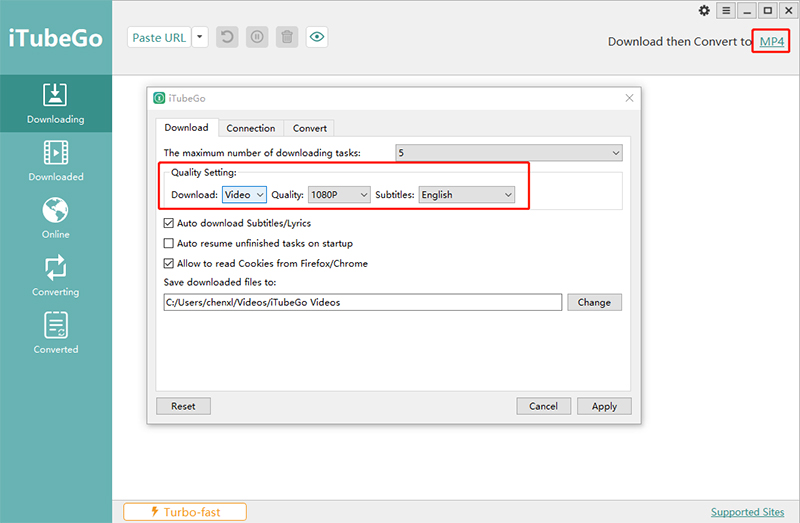Close the iTubeGo settings dialog
The image size is (800, 523).
(629, 98)
